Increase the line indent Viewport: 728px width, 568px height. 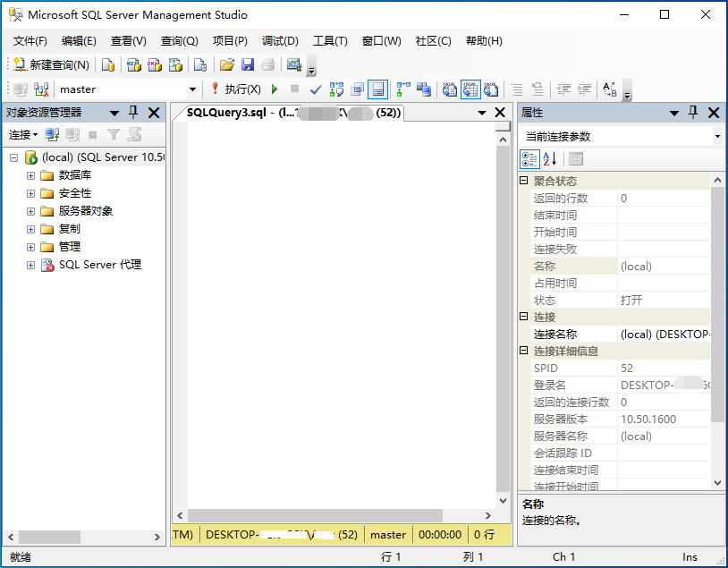pyautogui.click(x=584, y=89)
